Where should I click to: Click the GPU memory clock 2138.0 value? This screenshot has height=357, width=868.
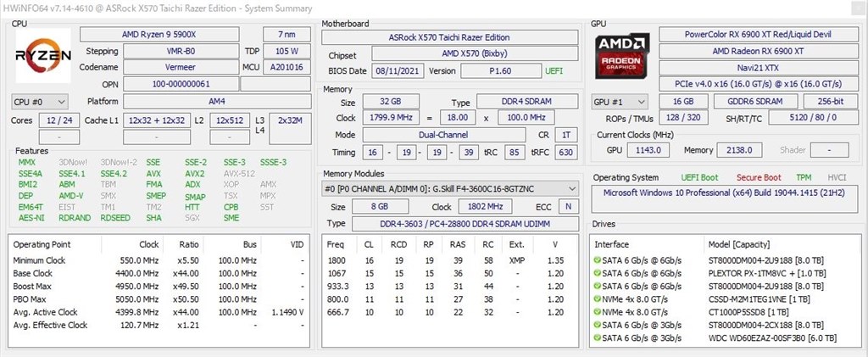(739, 150)
